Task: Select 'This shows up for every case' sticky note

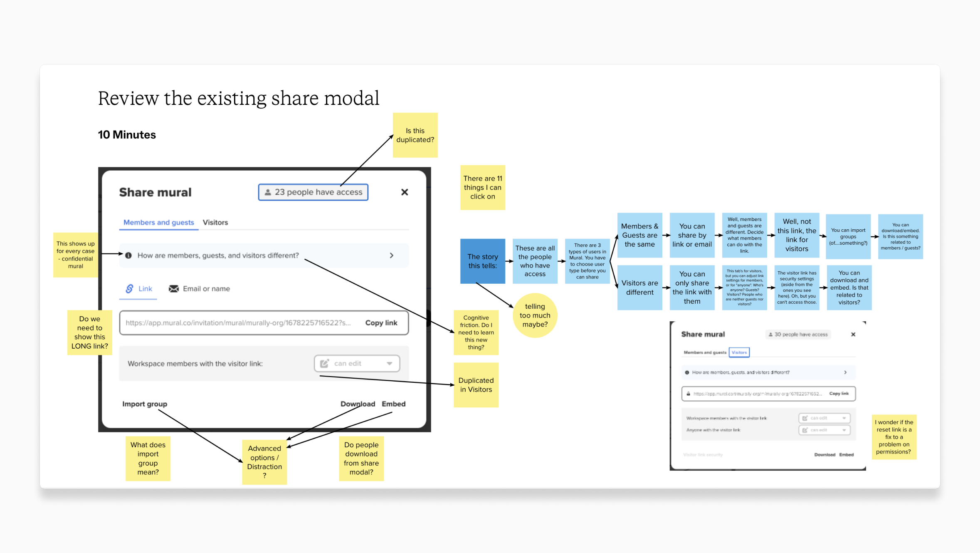Action: coord(76,255)
